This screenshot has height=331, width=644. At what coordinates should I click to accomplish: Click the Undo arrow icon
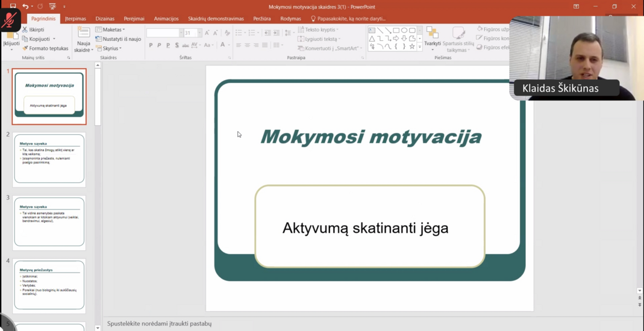click(25, 7)
